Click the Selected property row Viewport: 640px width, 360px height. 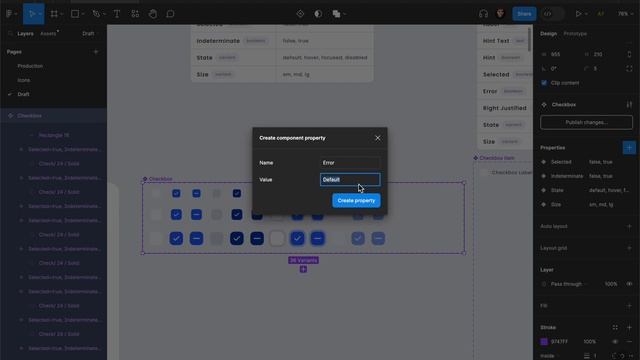pos(586,162)
